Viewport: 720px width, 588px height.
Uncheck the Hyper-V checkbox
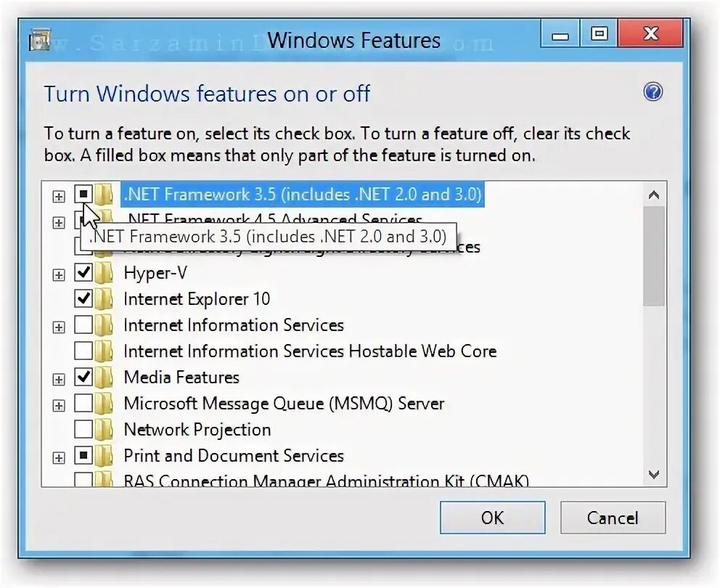tap(83, 273)
